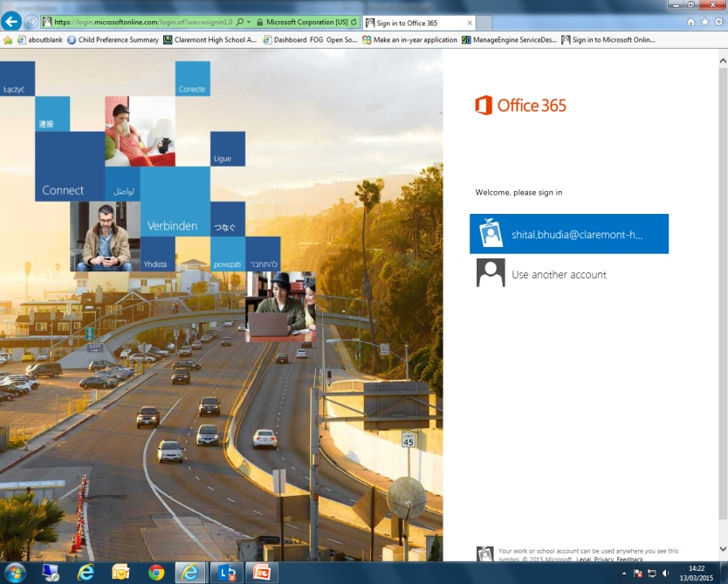Click the Connect tile
The width and height of the screenshot is (728, 584).
coord(70,166)
